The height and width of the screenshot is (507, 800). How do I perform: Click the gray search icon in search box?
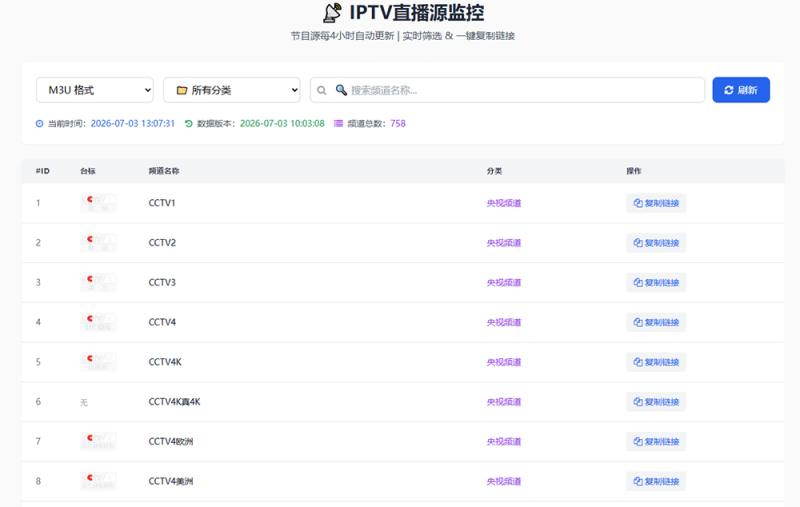click(321, 90)
